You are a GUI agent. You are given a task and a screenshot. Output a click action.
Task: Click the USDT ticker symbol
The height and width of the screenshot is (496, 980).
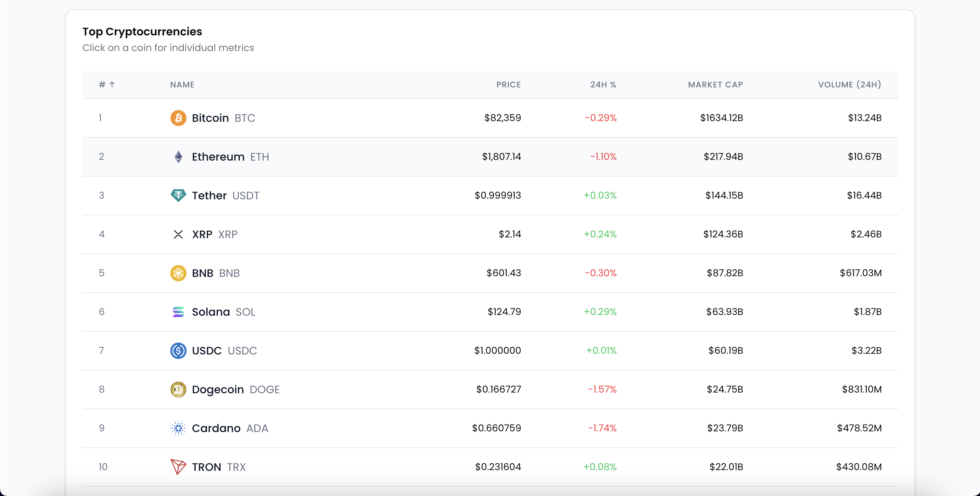click(x=246, y=195)
